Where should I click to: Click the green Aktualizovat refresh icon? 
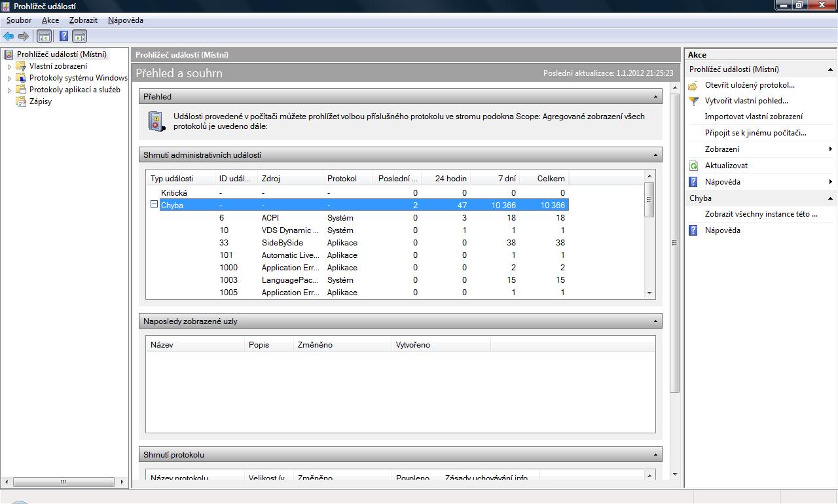tap(693, 166)
